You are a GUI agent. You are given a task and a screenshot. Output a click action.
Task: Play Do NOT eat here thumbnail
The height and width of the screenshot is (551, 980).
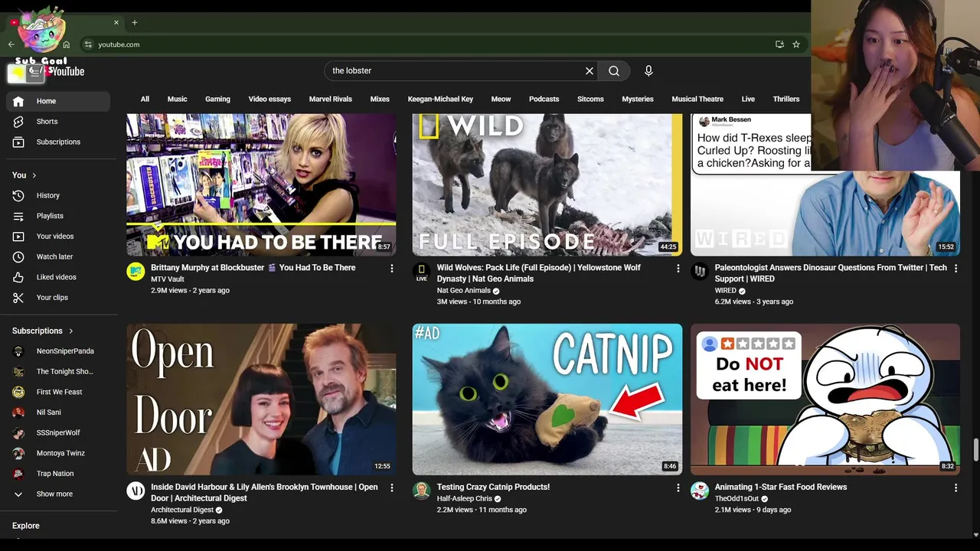tap(825, 399)
